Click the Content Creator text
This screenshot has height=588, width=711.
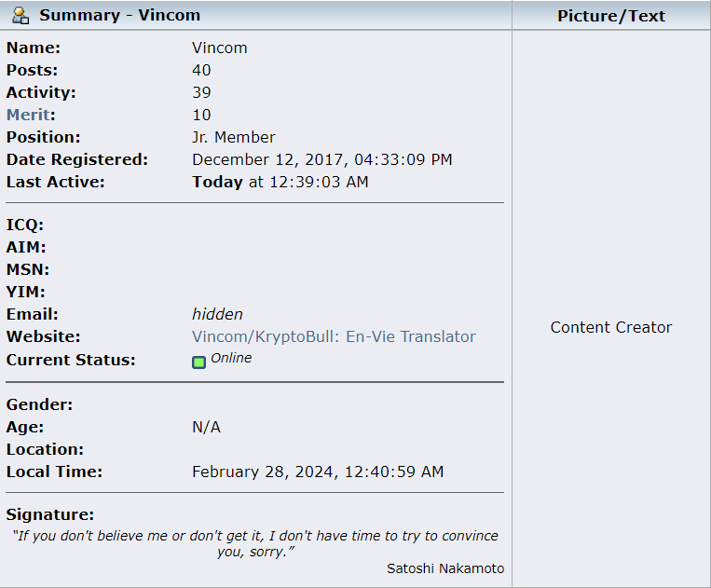point(611,327)
